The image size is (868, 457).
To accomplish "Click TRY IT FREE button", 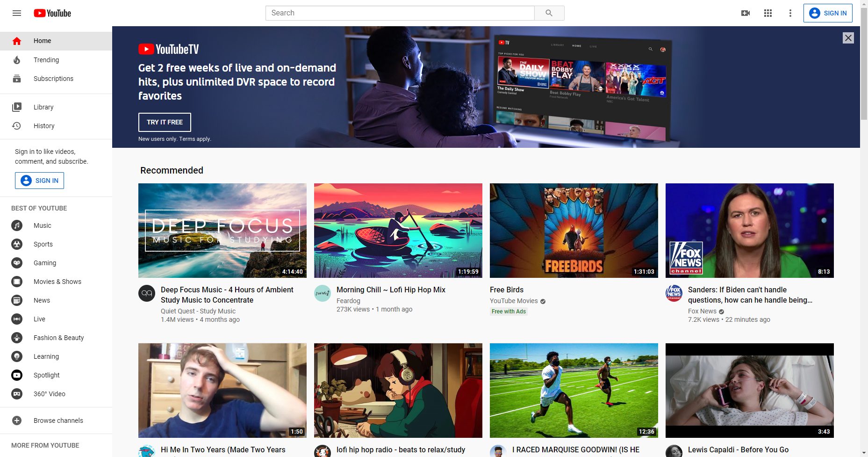I will 165,122.
